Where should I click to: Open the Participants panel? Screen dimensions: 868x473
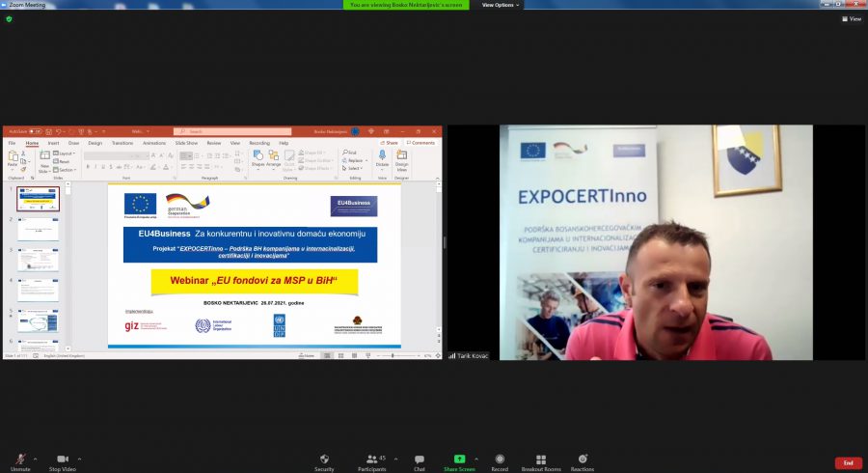click(x=372, y=462)
